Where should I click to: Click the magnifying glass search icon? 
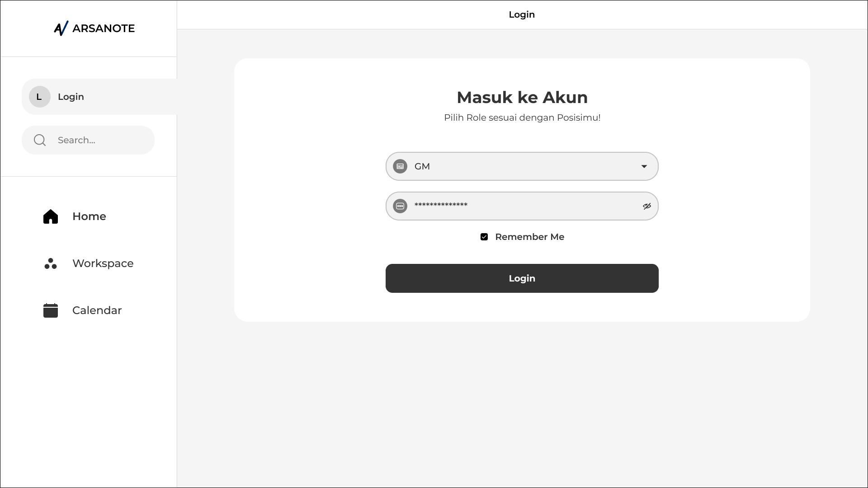tap(40, 140)
